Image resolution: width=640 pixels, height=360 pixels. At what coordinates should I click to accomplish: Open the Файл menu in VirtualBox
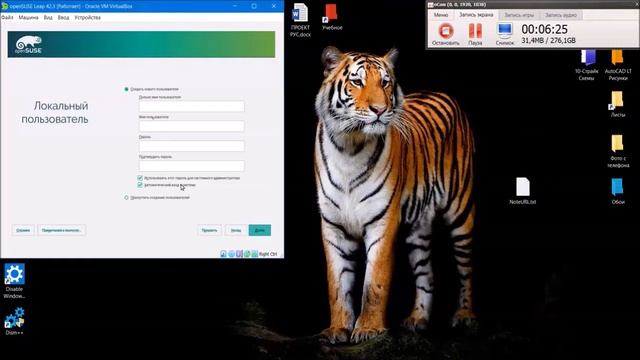click(7, 18)
